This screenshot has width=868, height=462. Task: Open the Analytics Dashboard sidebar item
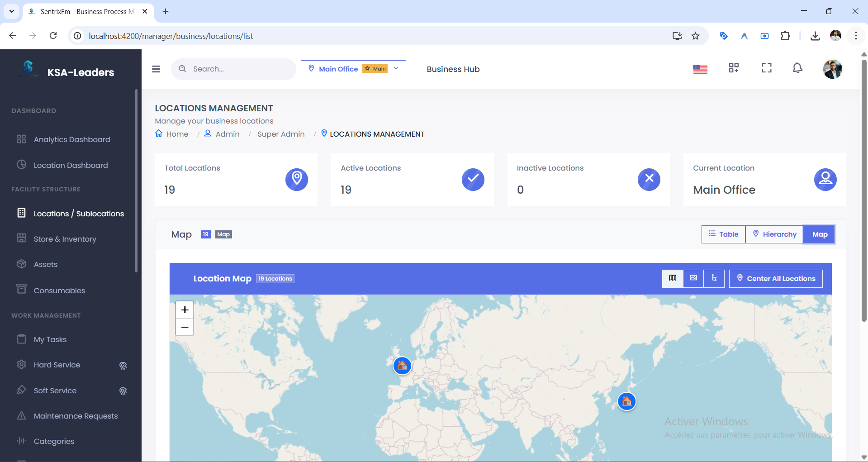71,139
